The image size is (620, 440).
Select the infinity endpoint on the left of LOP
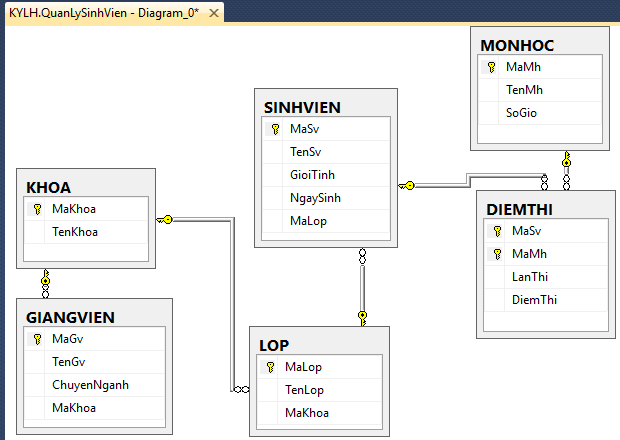click(x=242, y=389)
